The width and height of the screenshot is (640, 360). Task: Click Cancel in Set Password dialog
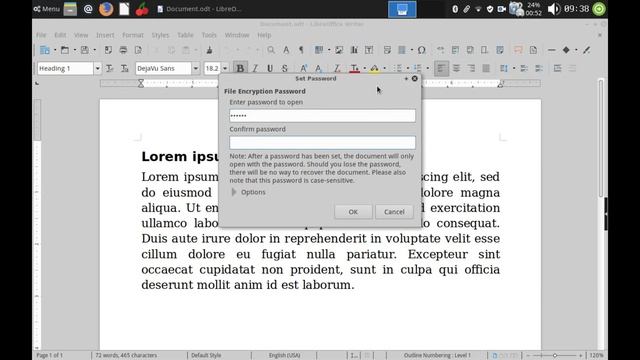click(x=394, y=212)
